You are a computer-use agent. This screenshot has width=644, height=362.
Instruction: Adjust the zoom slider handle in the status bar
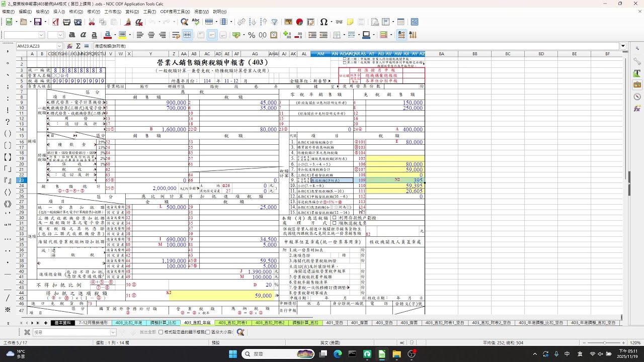[605, 342]
